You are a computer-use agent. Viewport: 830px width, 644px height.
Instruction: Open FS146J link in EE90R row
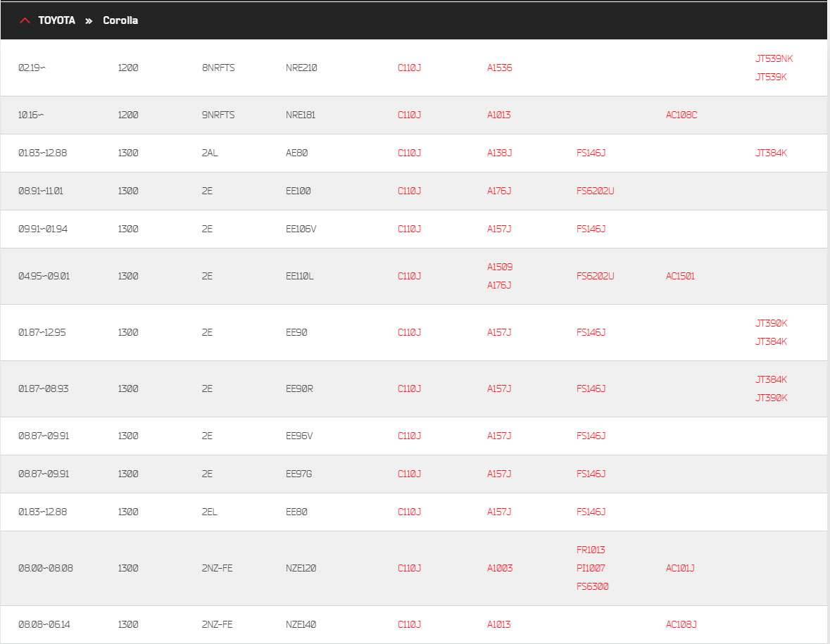591,389
